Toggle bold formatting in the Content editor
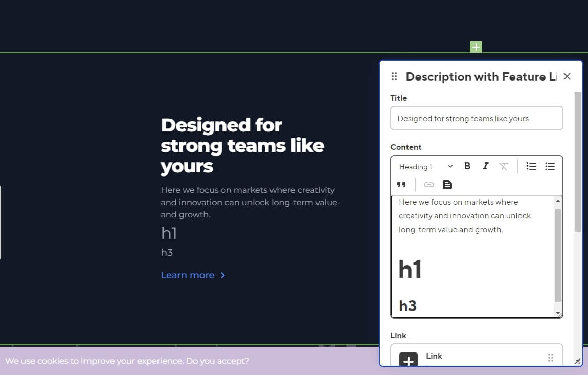Image resolution: width=588 pixels, height=375 pixels. pos(467,166)
